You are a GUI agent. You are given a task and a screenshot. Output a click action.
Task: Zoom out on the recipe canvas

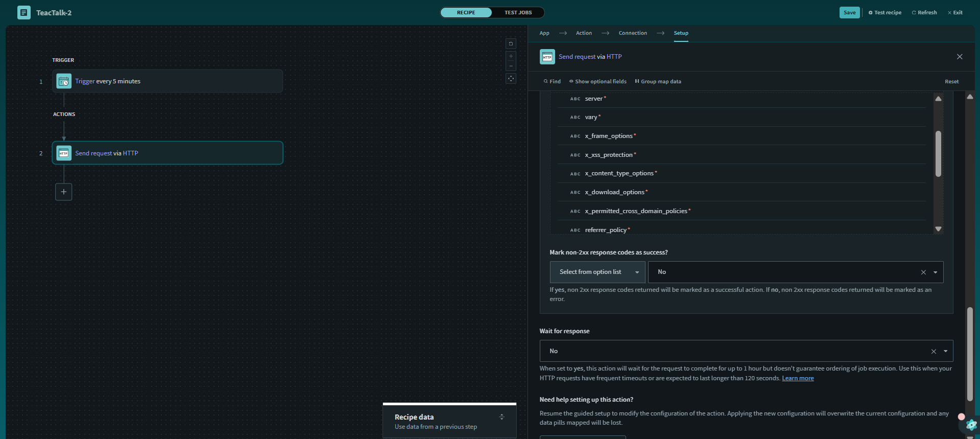pos(511,66)
